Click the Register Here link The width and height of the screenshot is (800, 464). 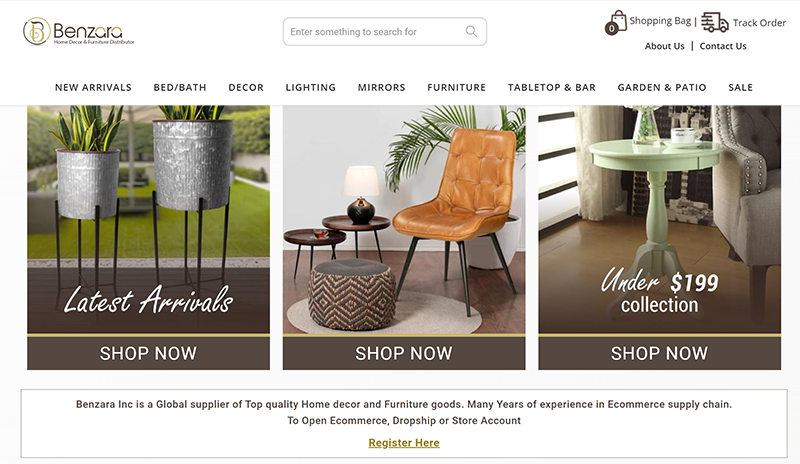click(x=404, y=443)
